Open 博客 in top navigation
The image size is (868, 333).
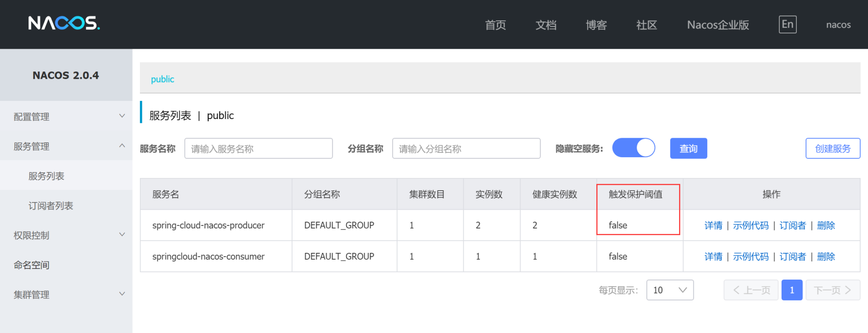596,25
